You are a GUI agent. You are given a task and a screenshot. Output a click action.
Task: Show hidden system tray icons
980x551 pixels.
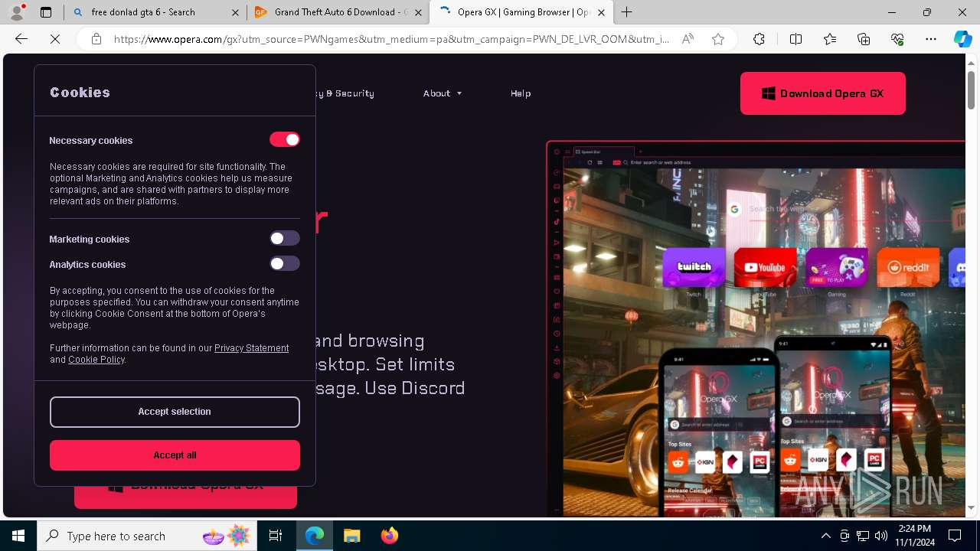[x=825, y=536]
